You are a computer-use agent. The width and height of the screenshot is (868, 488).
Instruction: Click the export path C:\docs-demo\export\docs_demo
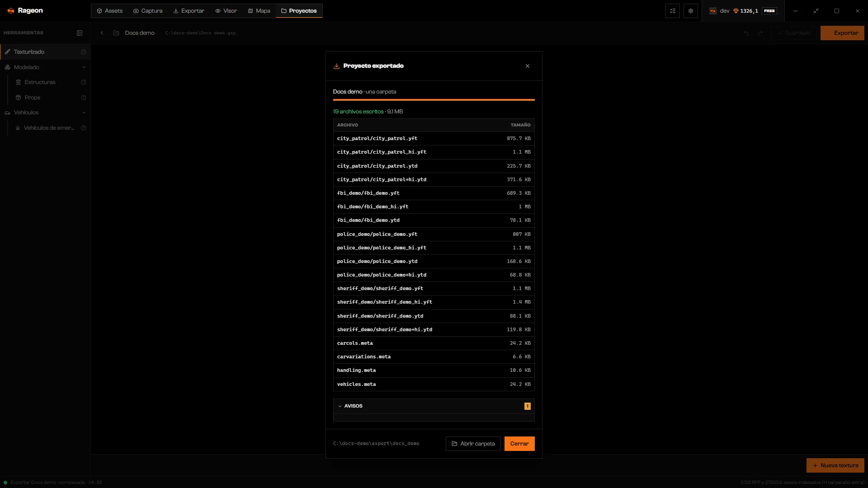pyautogui.click(x=376, y=444)
